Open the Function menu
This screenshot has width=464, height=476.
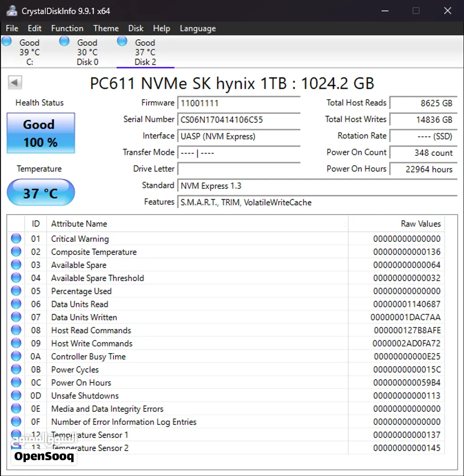pos(67,28)
